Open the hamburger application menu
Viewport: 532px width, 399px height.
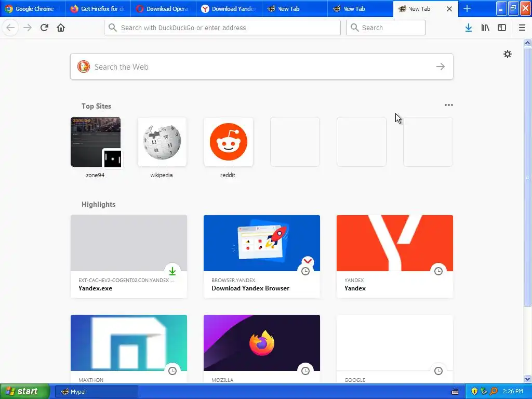click(x=522, y=28)
